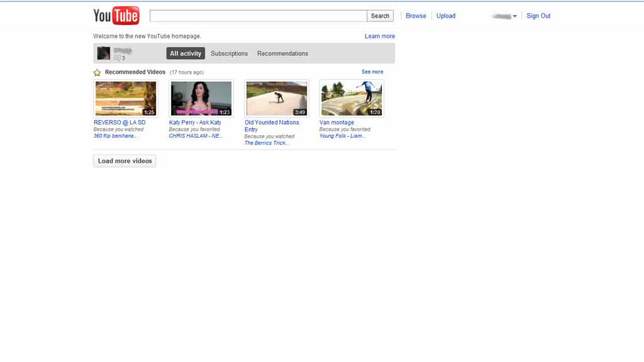This screenshot has width=644, height=362.
Task: Click the 17 hours ago timestamp
Action: coord(187,72)
